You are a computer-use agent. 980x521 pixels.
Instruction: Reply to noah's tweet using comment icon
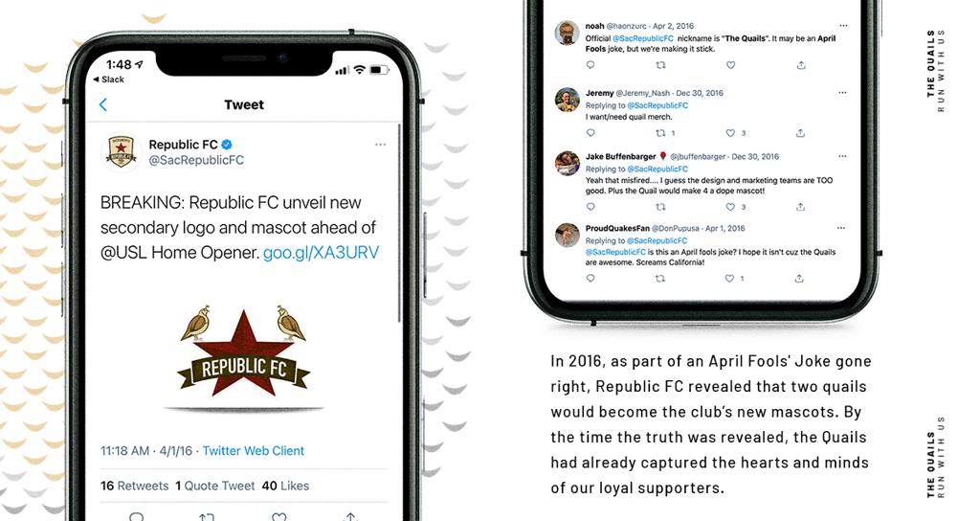coord(590,65)
